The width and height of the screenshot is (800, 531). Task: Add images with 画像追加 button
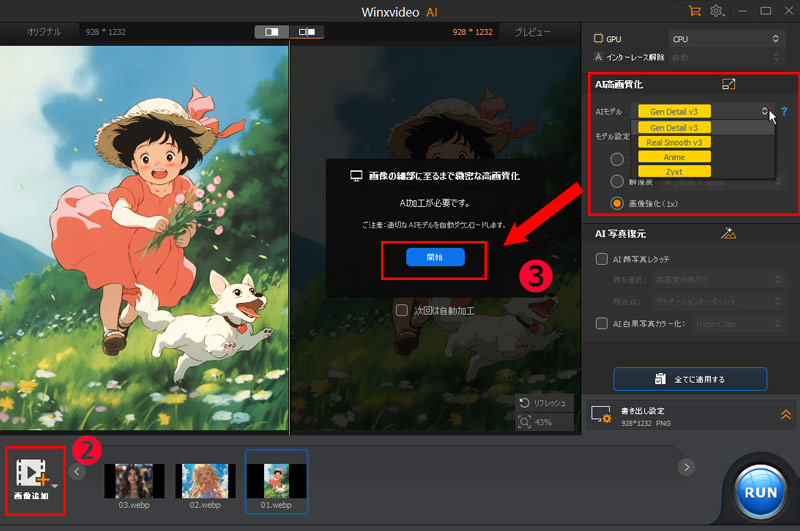32,479
